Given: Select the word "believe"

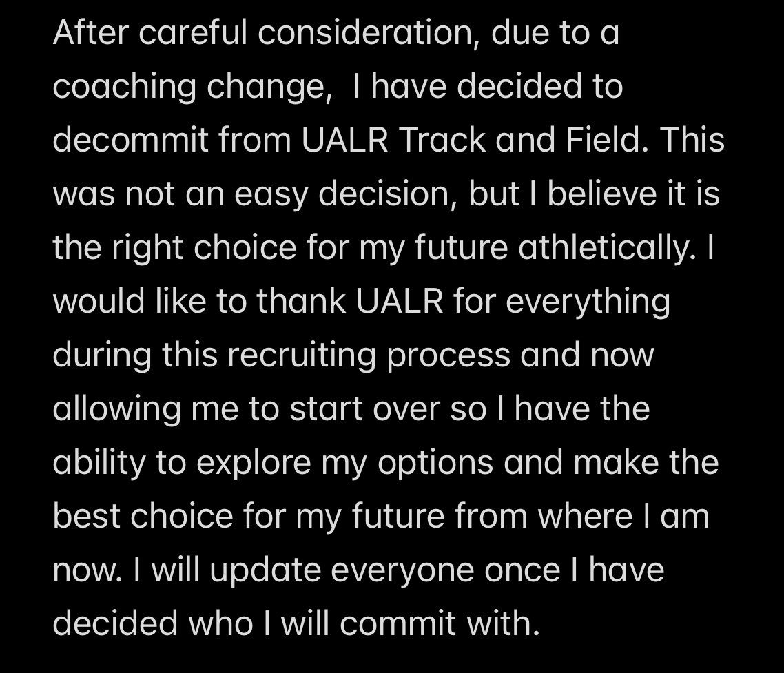Looking at the screenshot, I should (x=602, y=194).
